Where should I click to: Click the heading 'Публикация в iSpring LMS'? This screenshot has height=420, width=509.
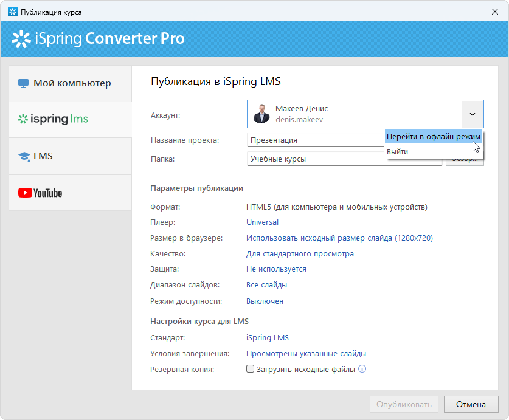[x=216, y=81]
